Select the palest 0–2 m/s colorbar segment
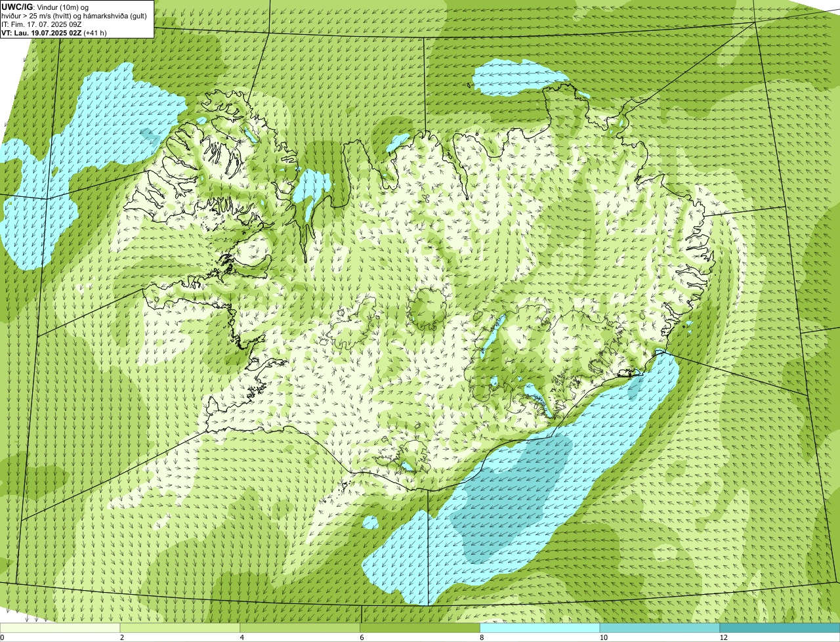This screenshot has height=642, width=840. pyautogui.click(x=60, y=628)
